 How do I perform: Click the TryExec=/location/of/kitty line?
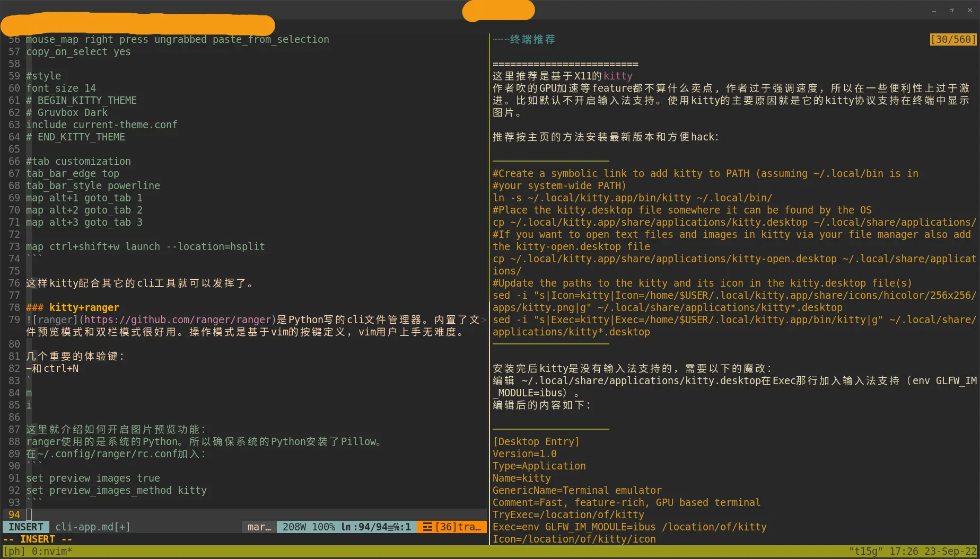click(x=568, y=514)
